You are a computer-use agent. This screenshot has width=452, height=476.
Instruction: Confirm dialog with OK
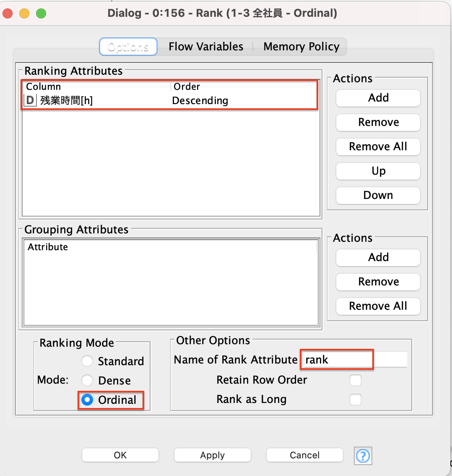tap(120, 455)
